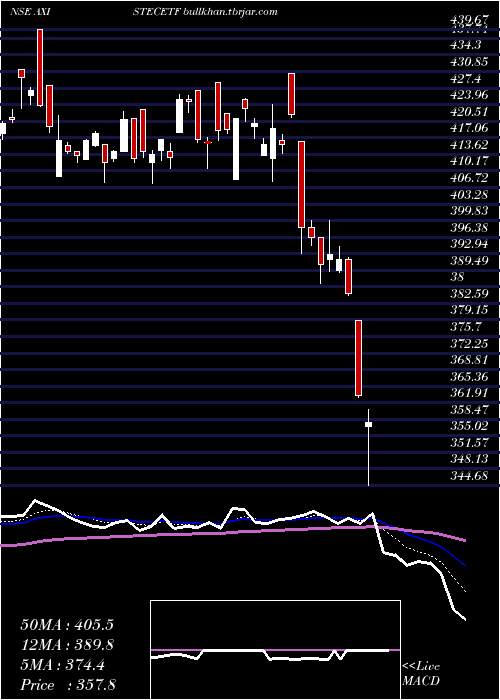Image resolution: width=500 pixels, height=700 pixels.
Task: Click inside the MACD inset chart panel
Action: 275,650
